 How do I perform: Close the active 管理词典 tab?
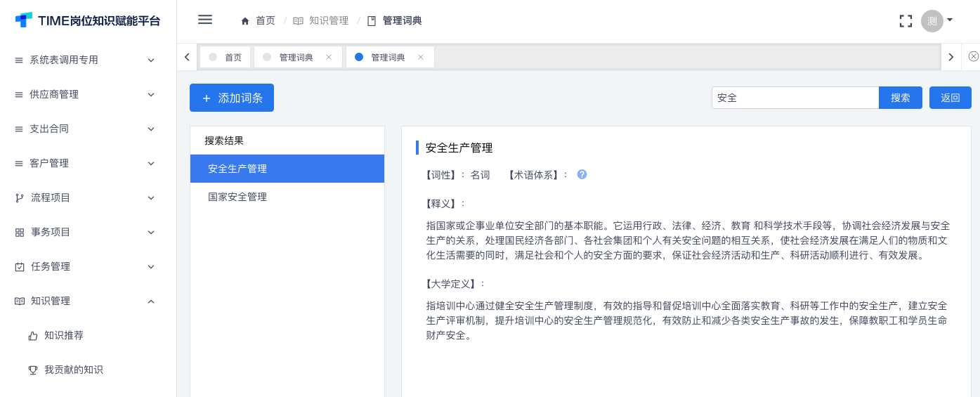coord(420,57)
